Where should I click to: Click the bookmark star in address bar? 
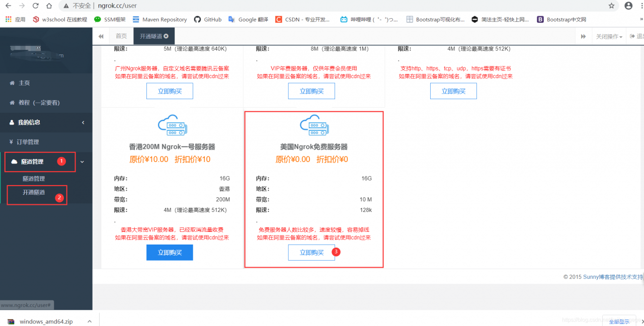click(x=611, y=6)
